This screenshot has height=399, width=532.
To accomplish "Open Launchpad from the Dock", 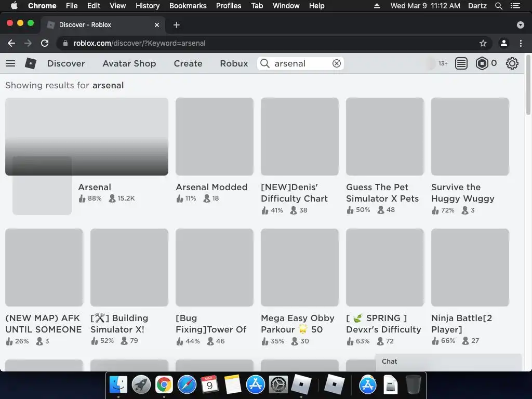I will tap(141, 385).
